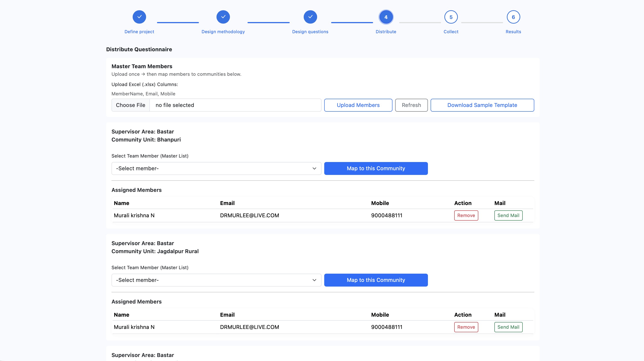The width and height of the screenshot is (644, 361).
Task: Select the Distribute step circle numbered 4
Action: click(x=386, y=17)
